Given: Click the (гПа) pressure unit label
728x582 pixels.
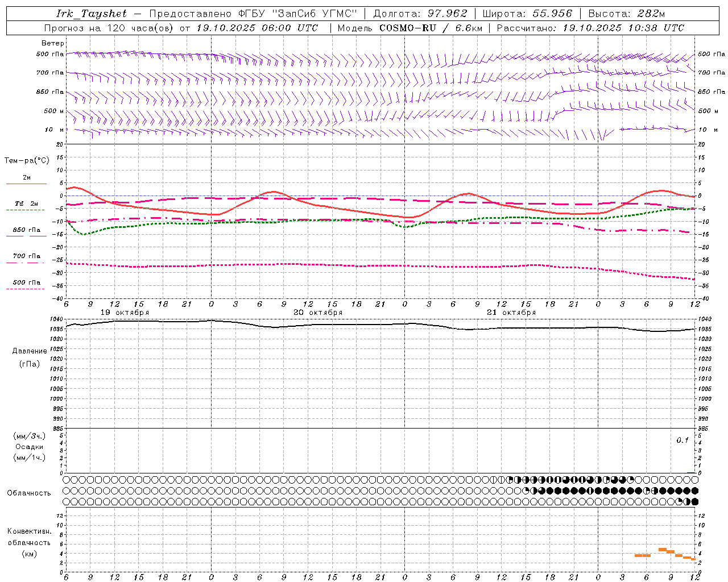Looking at the screenshot, I should 30,364.
